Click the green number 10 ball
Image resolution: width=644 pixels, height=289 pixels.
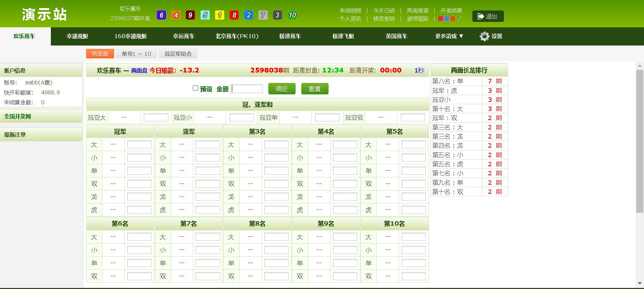pos(292,15)
